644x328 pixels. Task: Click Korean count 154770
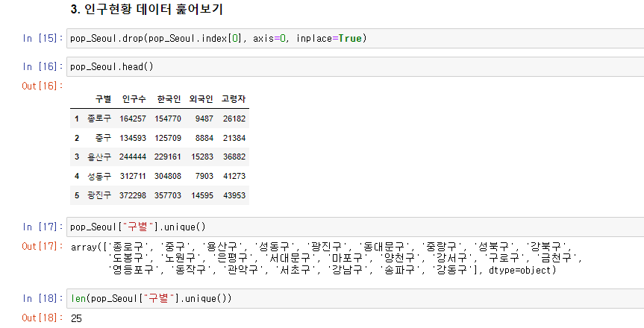[168, 119]
